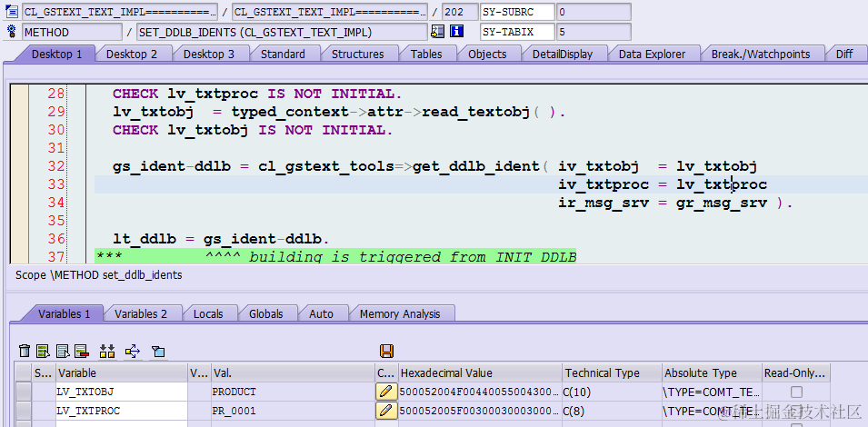
Task: Click the PRODUCT value cell
Action: [293, 392]
